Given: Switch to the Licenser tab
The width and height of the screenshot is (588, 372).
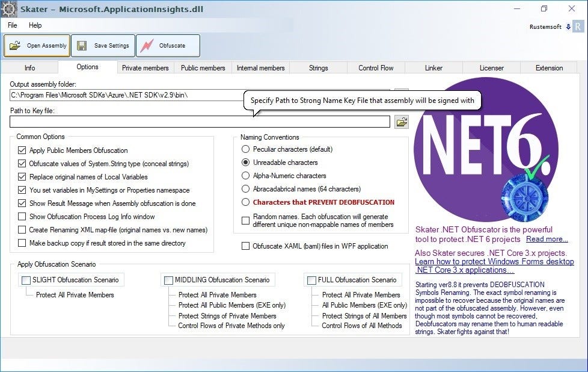Looking at the screenshot, I should [x=491, y=68].
